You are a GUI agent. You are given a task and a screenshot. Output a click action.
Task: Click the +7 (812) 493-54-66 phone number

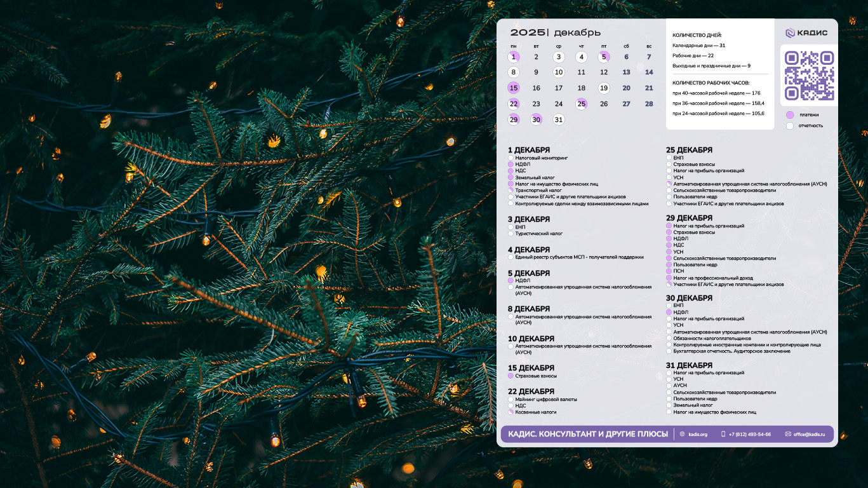click(x=750, y=434)
